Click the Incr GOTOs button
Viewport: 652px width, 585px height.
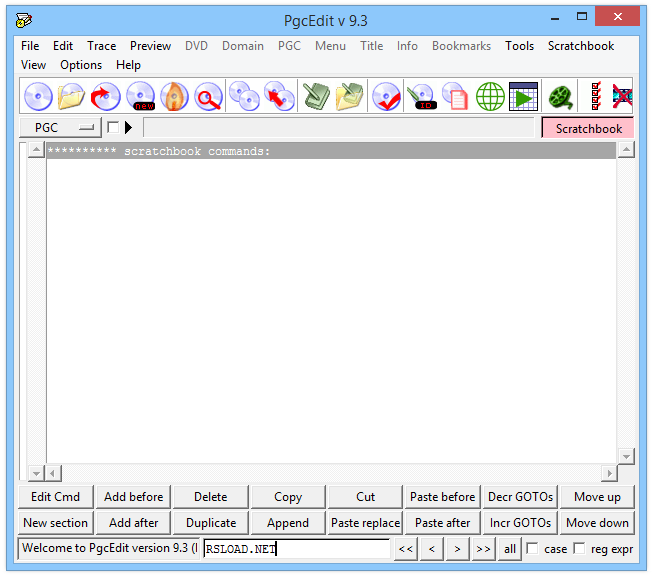pos(520,523)
